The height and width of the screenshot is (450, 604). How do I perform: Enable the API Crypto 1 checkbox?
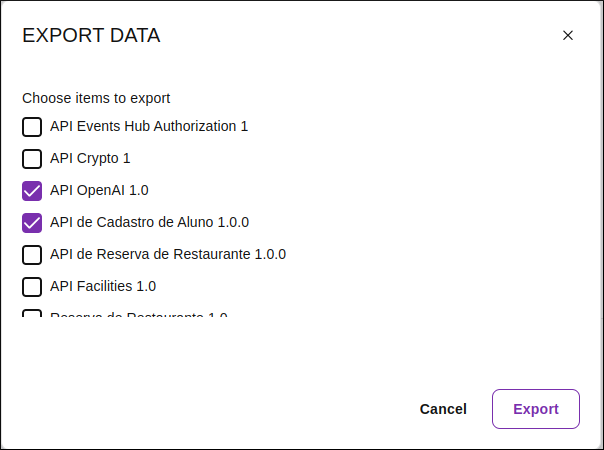pyautogui.click(x=32, y=158)
